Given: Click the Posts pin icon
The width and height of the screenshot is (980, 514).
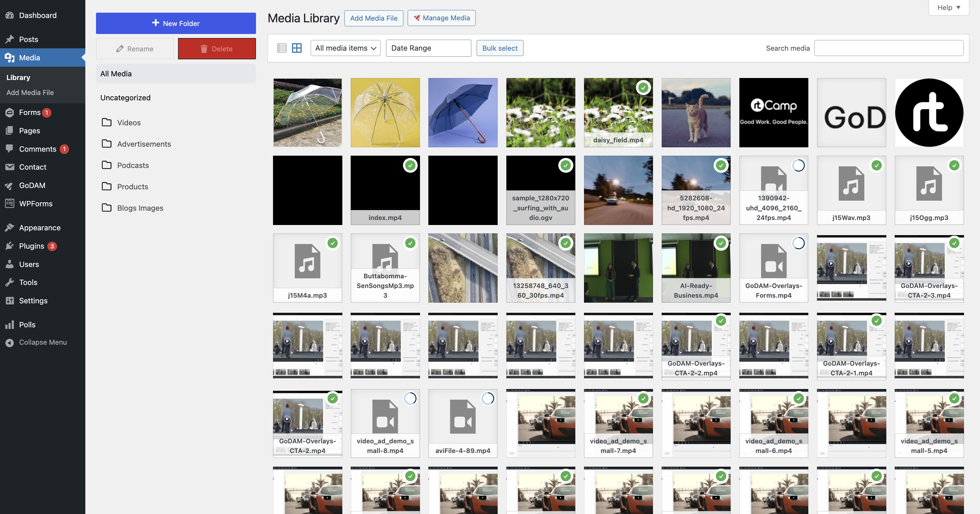Looking at the screenshot, I should click(10, 39).
